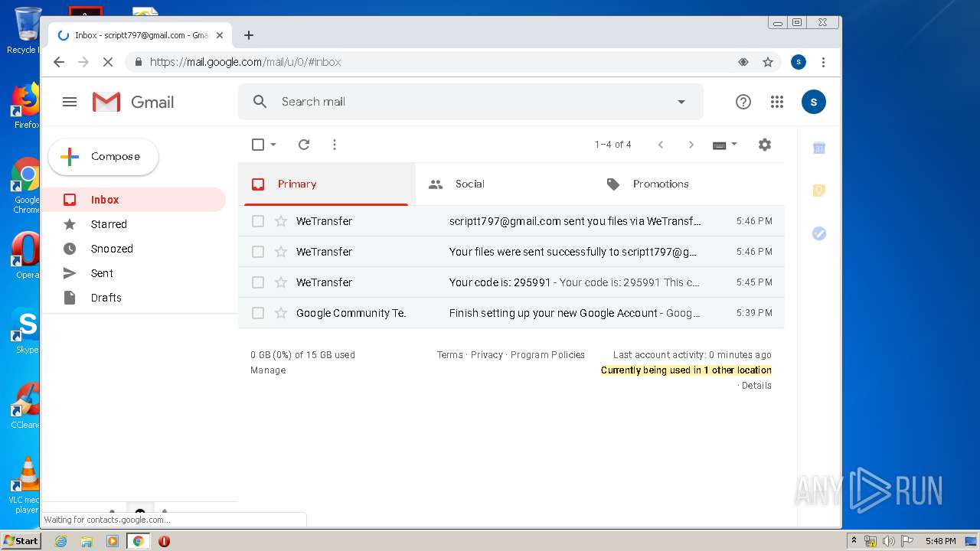980x551 pixels.
Task: Click the taskbar clock showing 5:48 PM
Action: pos(940,541)
